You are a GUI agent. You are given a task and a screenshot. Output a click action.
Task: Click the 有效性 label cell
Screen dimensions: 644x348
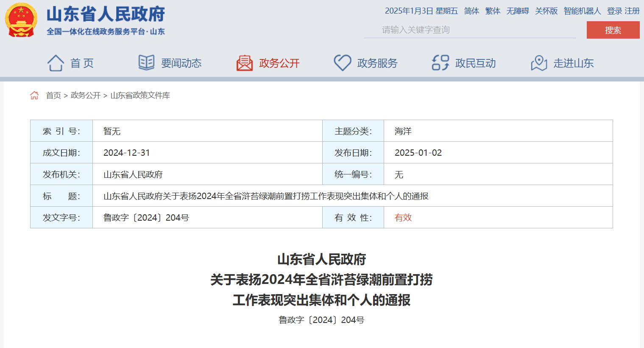tap(353, 218)
